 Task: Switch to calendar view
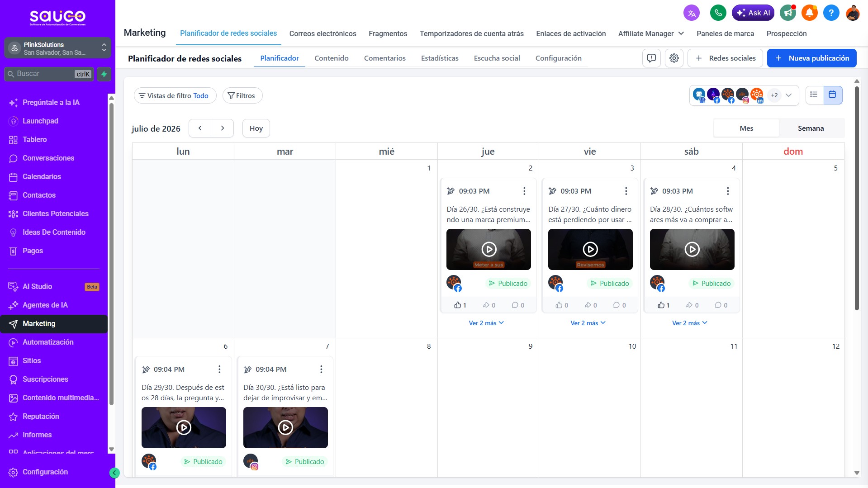[x=833, y=95]
